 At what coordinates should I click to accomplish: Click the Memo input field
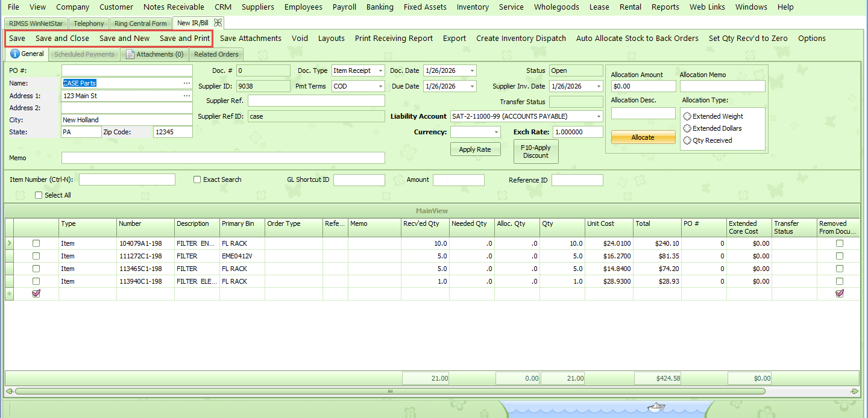[223, 158]
